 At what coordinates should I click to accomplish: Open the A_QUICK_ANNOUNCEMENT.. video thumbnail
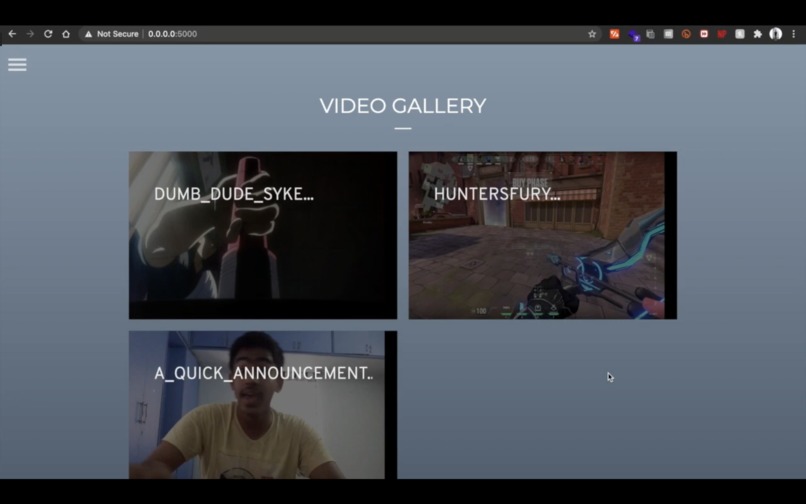[x=263, y=405]
